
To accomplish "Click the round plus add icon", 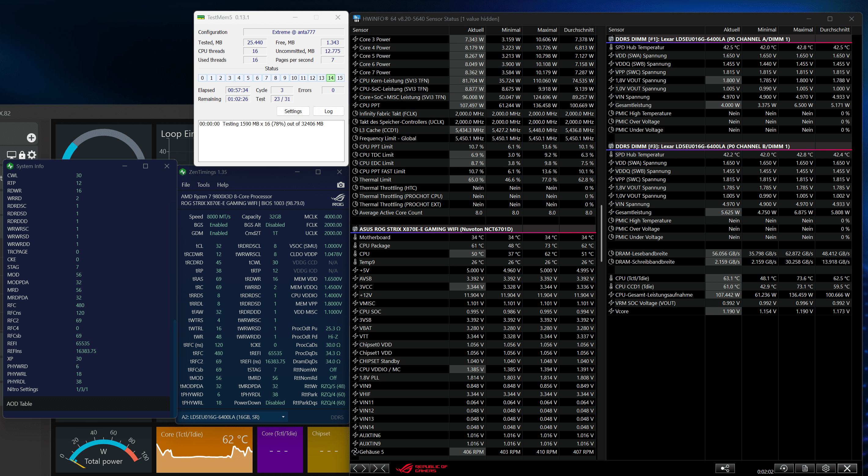I will [x=31, y=137].
